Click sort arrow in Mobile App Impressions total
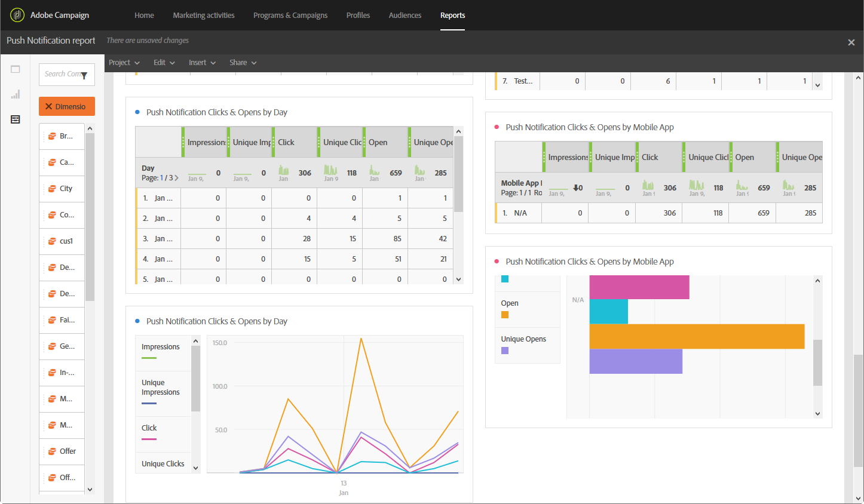The width and height of the screenshot is (864, 504). pyautogui.click(x=575, y=188)
